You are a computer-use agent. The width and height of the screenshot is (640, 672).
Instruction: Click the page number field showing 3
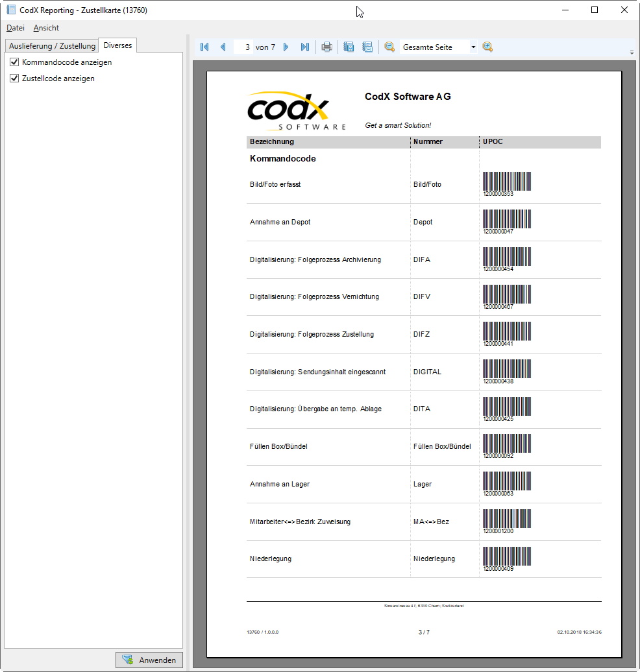point(243,47)
